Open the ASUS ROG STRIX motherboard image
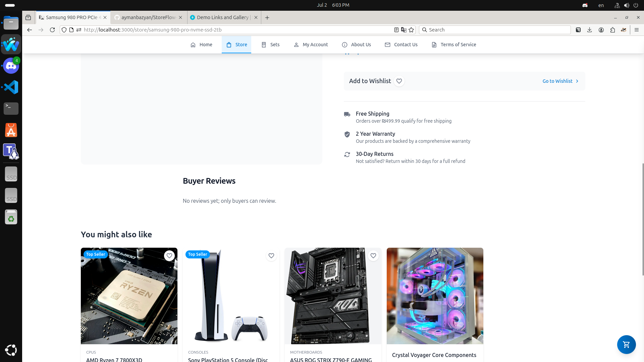The width and height of the screenshot is (644, 362). 333,296
